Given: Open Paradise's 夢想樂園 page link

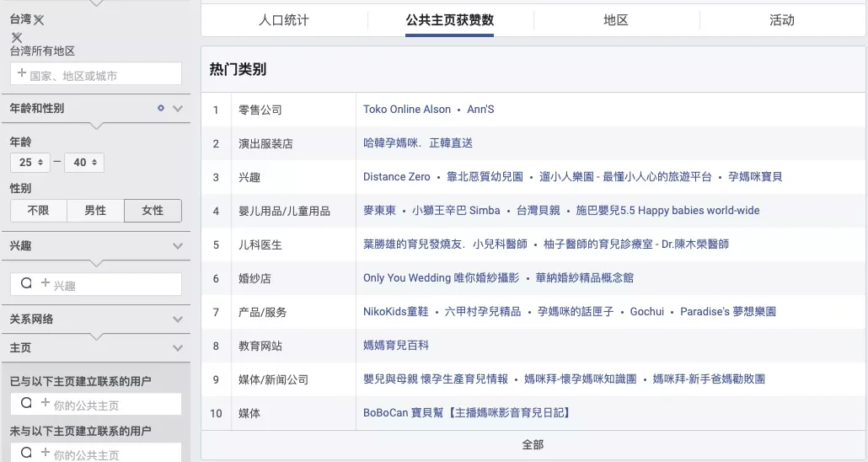Looking at the screenshot, I should point(728,312).
